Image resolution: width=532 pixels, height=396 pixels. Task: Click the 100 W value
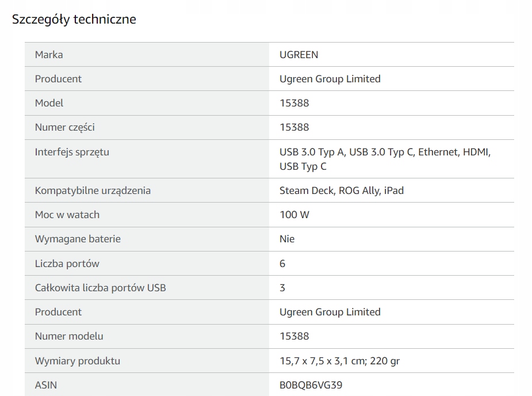pyautogui.click(x=294, y=215)
